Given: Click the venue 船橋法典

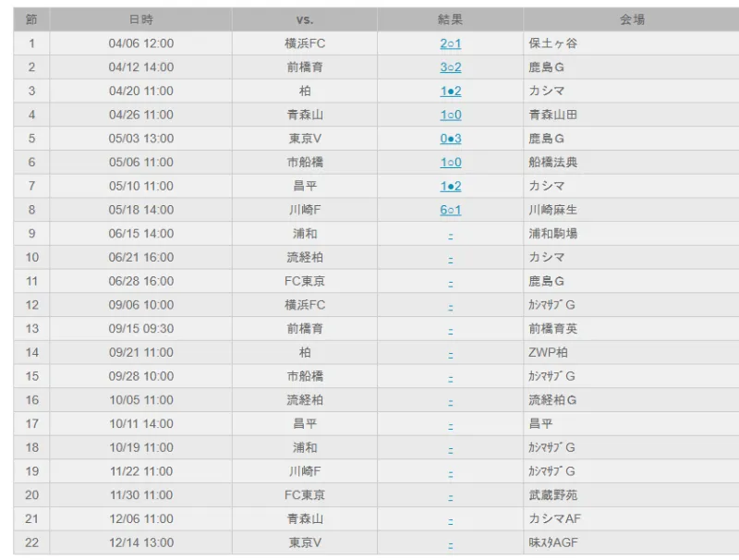Looking at the screenshot, I should 552,162.
